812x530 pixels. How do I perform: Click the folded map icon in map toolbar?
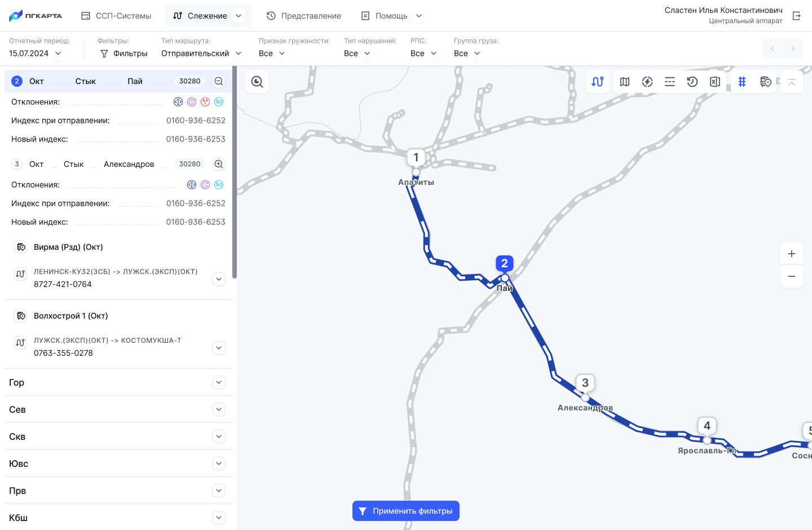click(625, 82)
